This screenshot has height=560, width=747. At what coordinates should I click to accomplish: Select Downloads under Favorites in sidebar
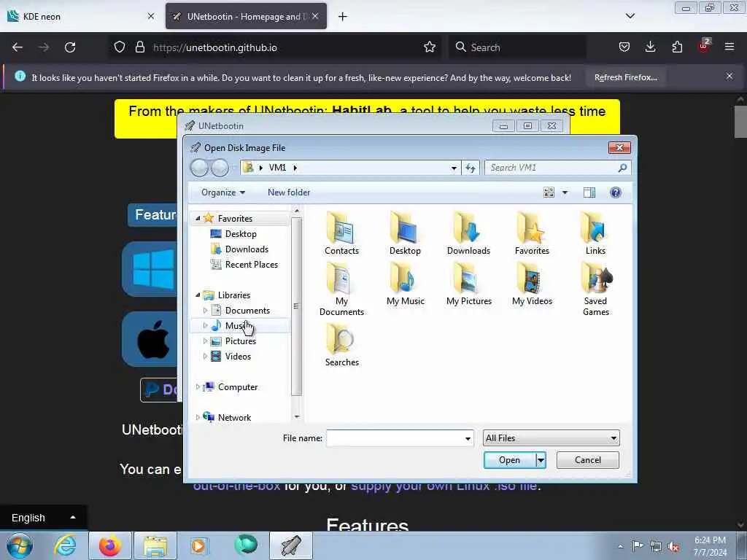coord(247,249)
